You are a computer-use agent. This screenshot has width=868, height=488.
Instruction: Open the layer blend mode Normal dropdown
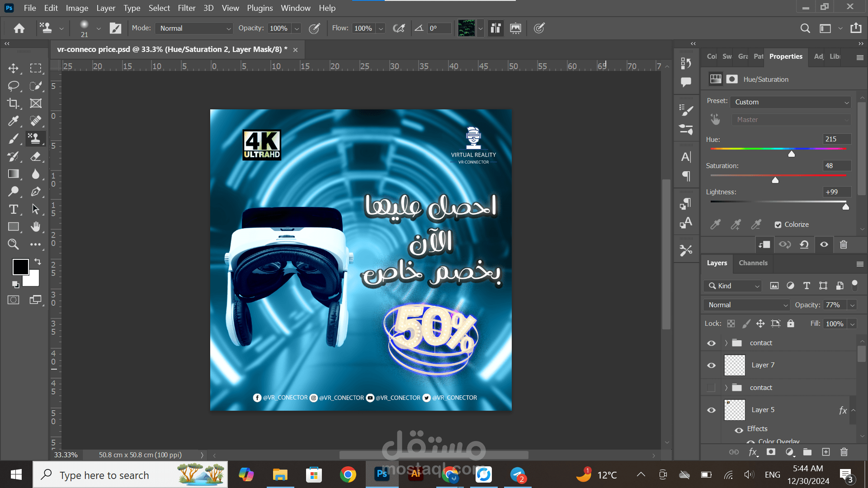coord(746,305)
